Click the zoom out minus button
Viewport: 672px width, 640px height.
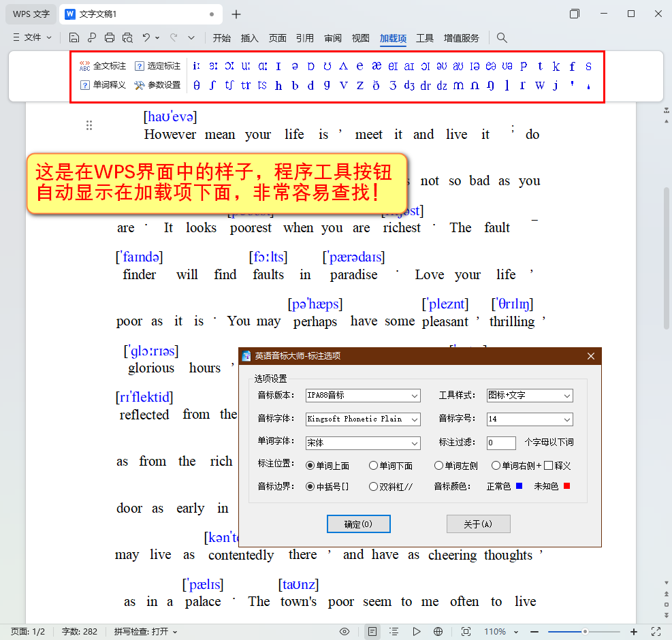click(x=534, y=631)
